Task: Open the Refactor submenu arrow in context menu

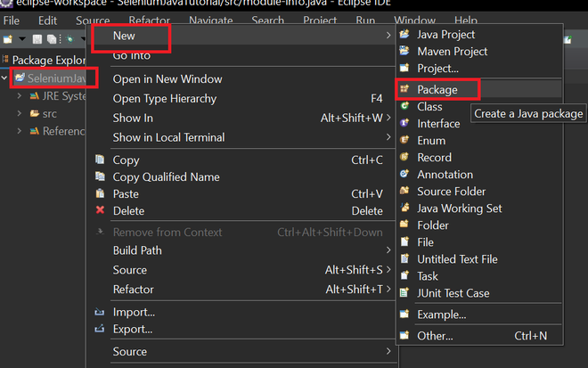Action: point(388,290)
